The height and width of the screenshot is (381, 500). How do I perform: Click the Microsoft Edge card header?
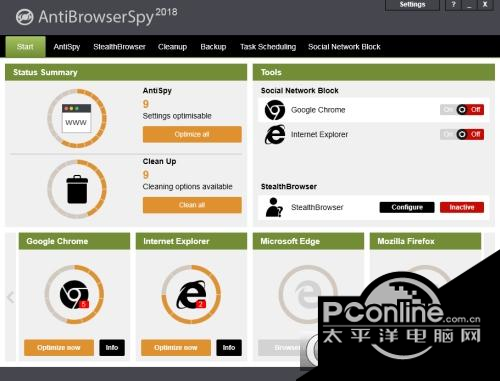pyautogui.click(x=308, y=241)
